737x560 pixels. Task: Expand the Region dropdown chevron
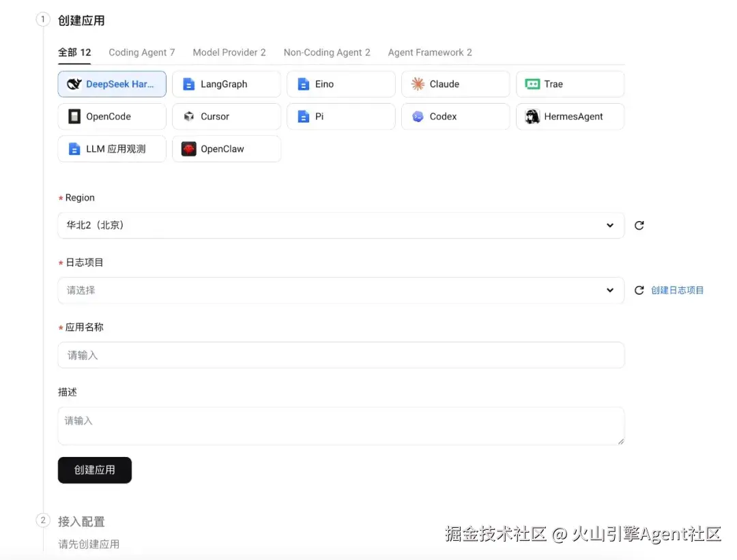[609, 226]
